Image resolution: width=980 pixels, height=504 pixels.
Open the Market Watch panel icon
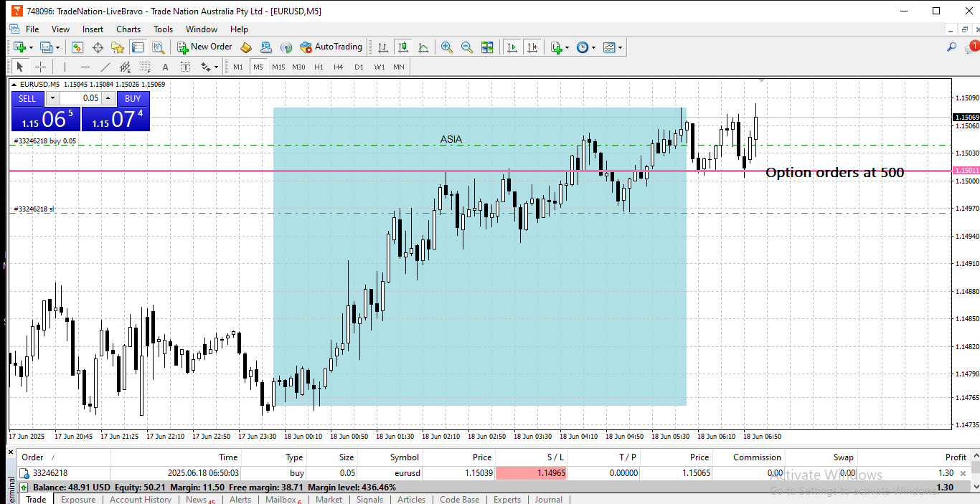pos(77,47)
